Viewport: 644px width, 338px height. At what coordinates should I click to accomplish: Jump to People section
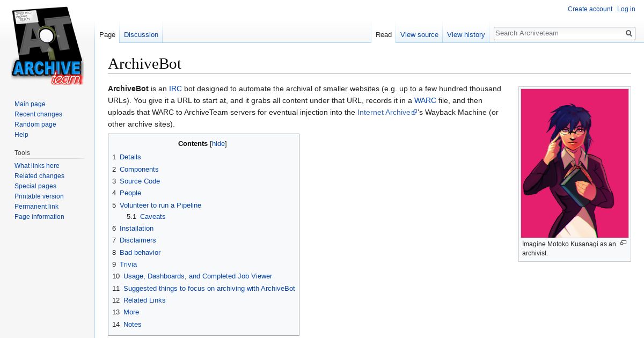130,193
